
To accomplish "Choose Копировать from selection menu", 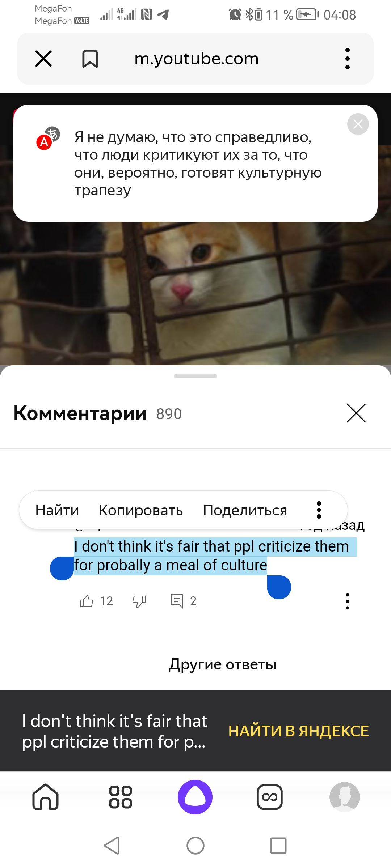I will coord(141,510).
